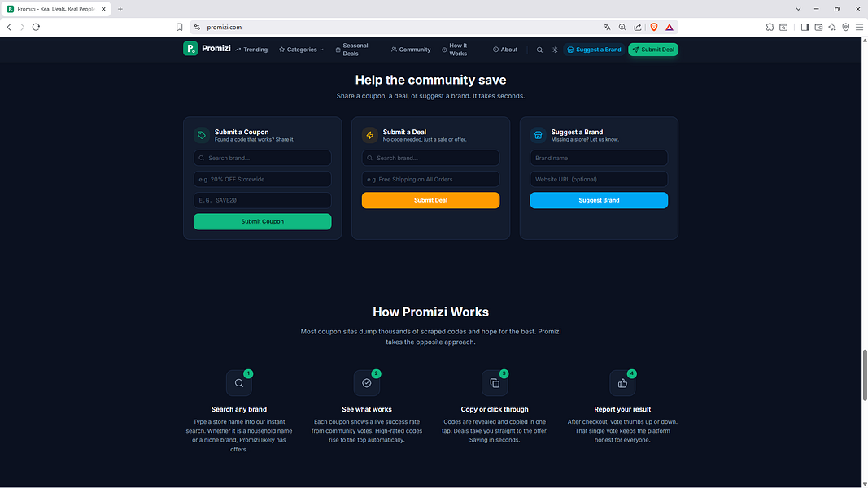Viewport: 868px width, 488px height.
Task: Reload the page with the refresh icon
Action: (x=36, y=27)
